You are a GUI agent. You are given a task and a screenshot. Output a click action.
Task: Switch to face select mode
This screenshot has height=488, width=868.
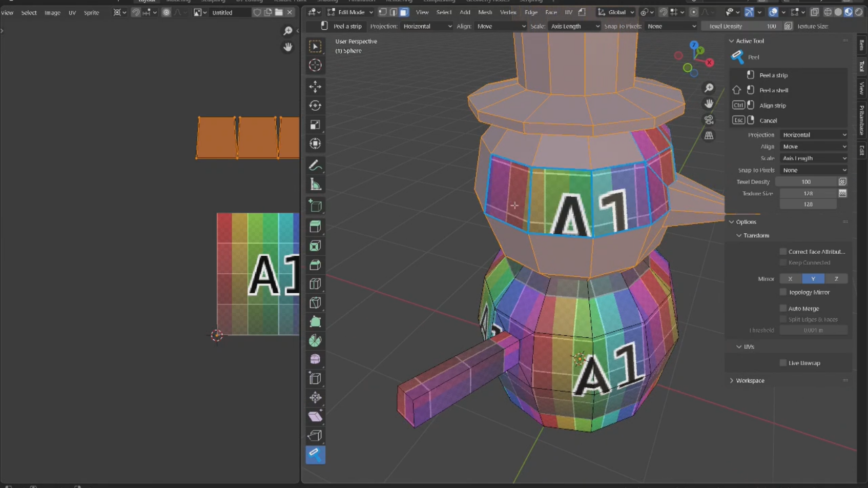(x=404, y=12)
